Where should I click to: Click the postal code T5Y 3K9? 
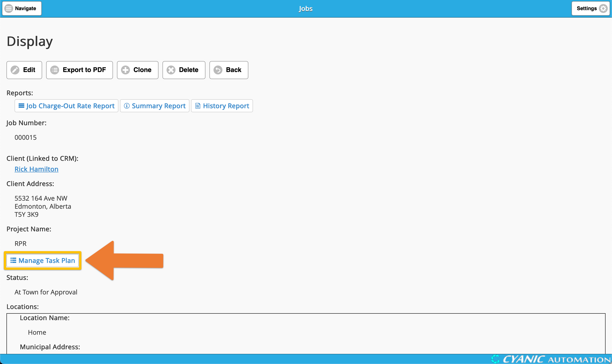pos(27,214)
